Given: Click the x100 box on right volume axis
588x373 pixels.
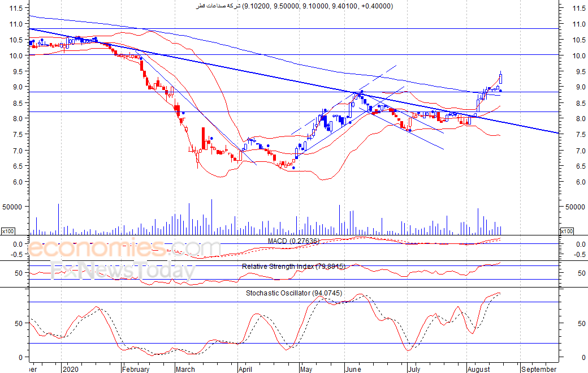Looking at the screenshot, I should point(566,231).
